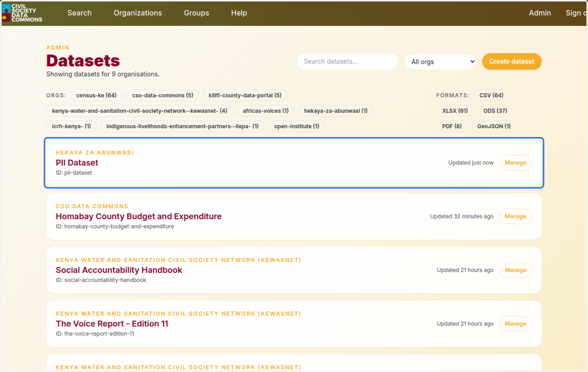Open the Civil Society Data Commons logo
Image resolution: width=588 pixels, height=372 pixels.
tap(23, 13)
